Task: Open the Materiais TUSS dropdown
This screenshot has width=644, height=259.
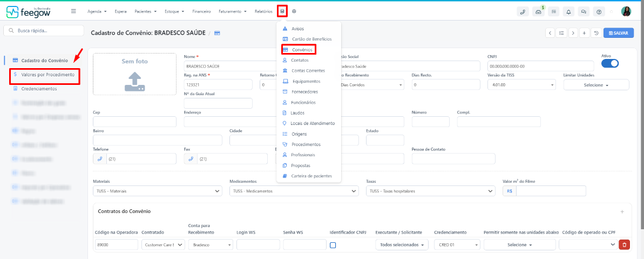Action: click(158, 191)
